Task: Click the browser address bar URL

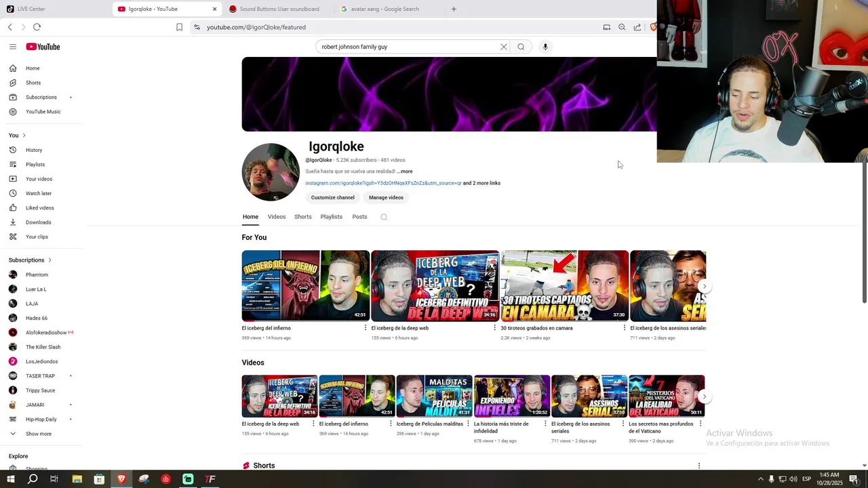Action: (x=256, y=27)
